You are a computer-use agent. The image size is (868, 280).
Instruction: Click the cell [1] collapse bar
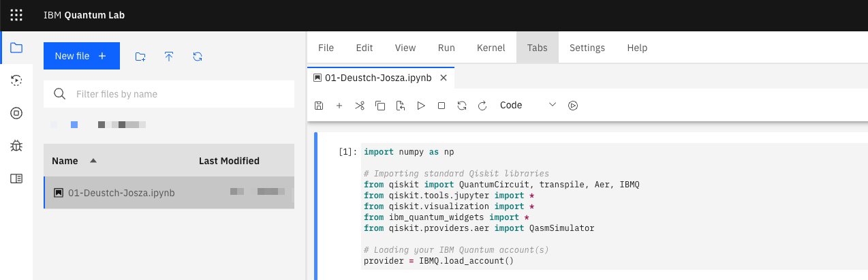pos(316,206)
